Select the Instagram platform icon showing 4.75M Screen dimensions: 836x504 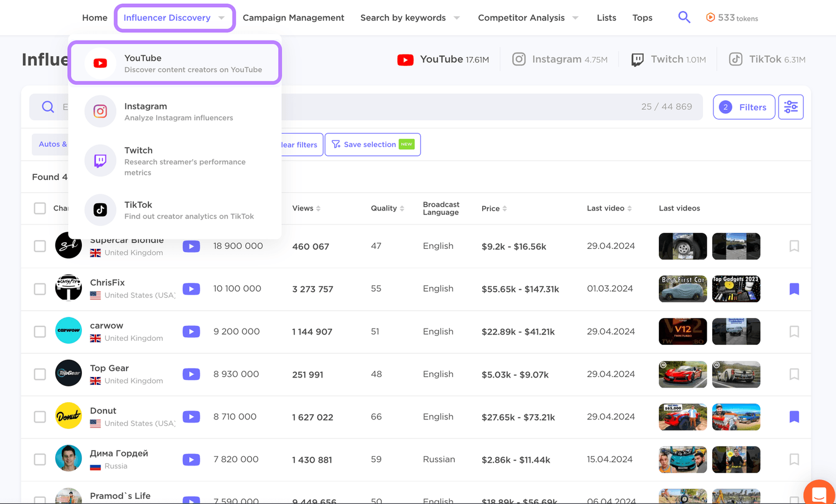(x=519, y=59)
